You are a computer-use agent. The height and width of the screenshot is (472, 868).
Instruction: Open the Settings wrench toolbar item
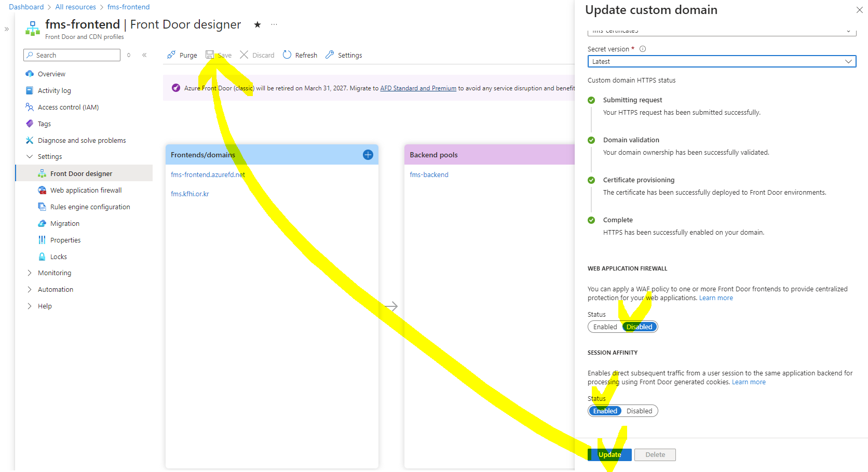tap(344, 55)
